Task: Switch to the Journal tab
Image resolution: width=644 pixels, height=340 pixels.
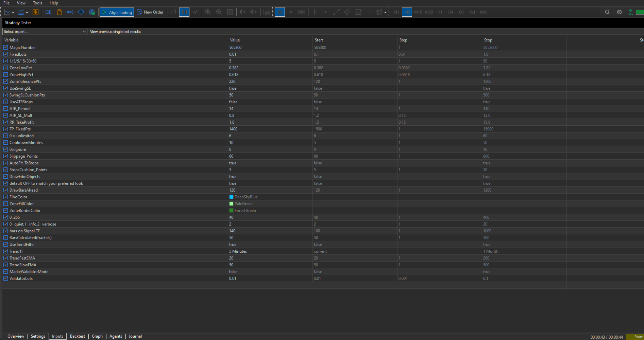Action: [135, 336]
